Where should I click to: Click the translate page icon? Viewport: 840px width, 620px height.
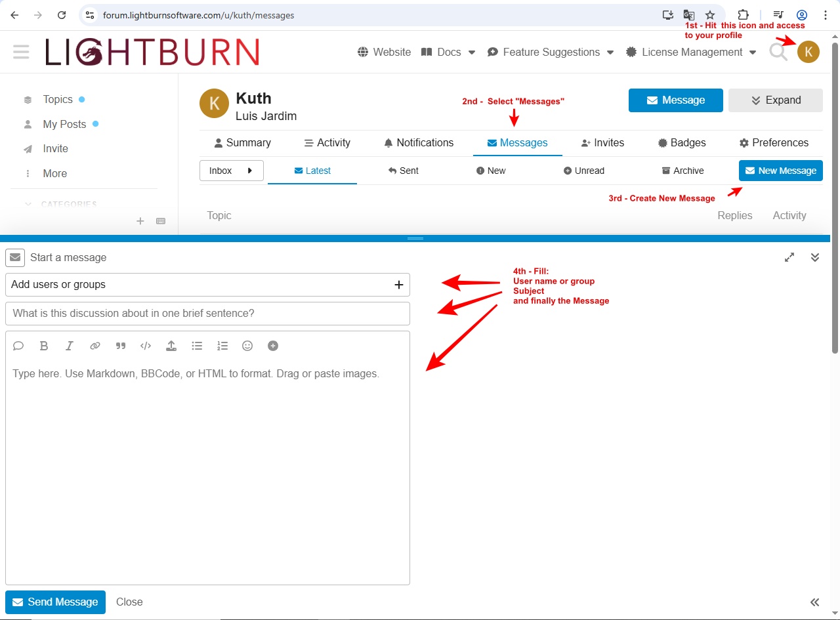(x=689, y=14)
